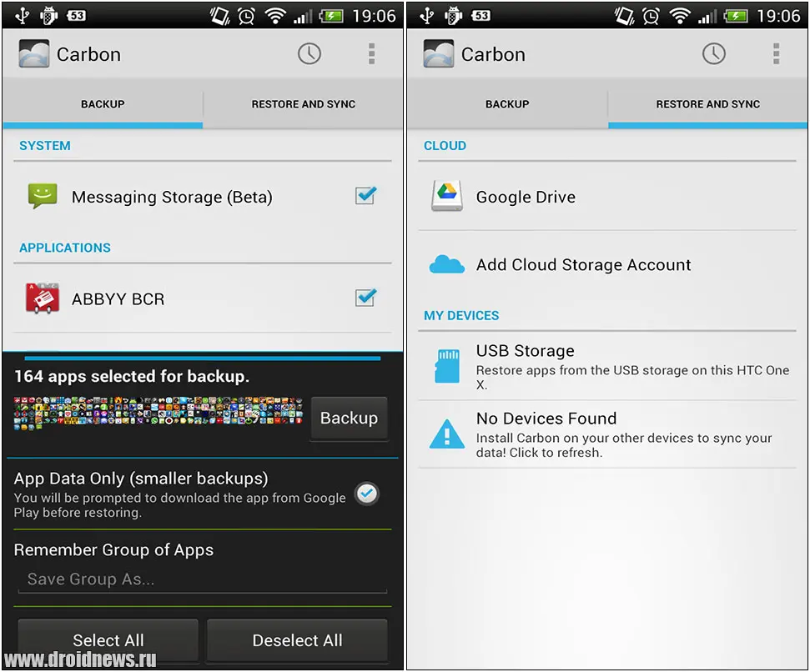Tap the Wi-Fi icon in left status bar
This screenshot has width=810, height=672.
275,16
